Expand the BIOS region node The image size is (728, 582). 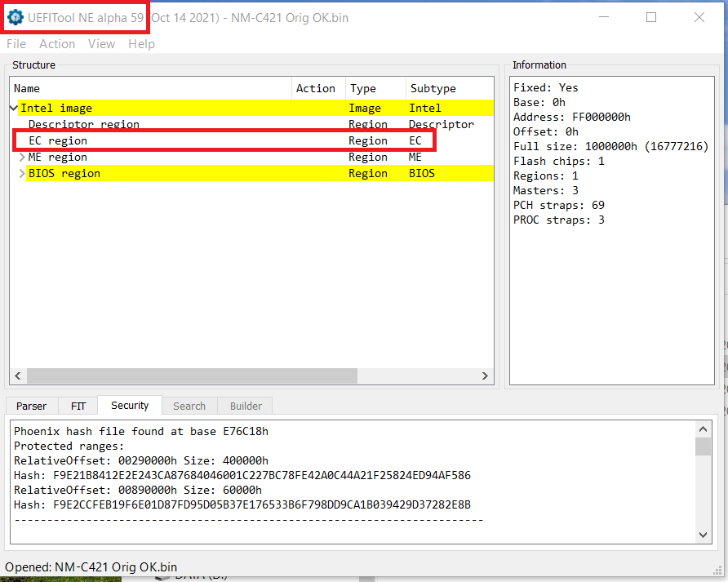[22, 174]
